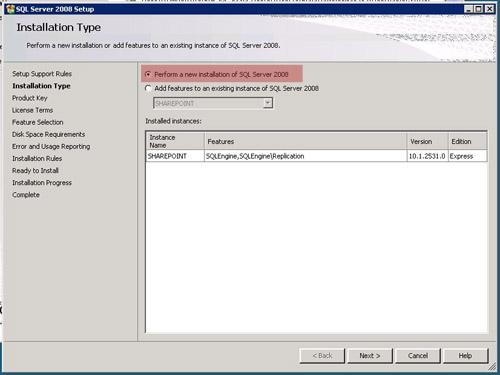Select Feature Selection step
Viewport: 500px width, 375px height.
(38, 122)
